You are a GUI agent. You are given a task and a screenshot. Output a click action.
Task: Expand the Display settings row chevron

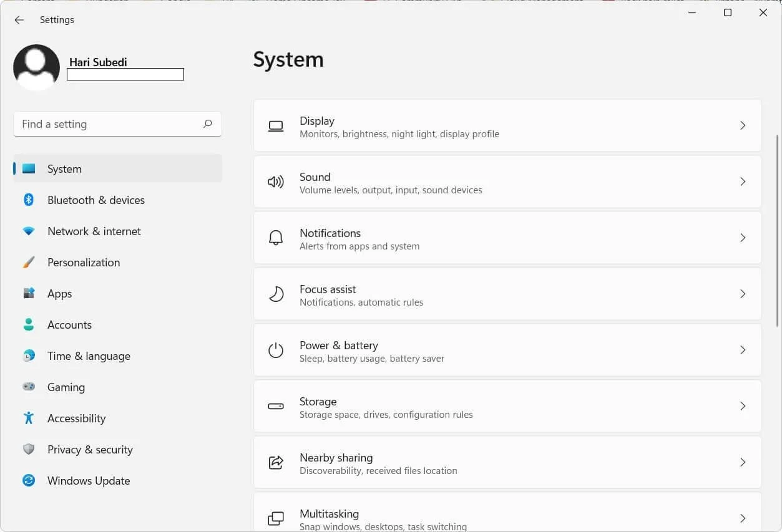(x=743, y=125)
